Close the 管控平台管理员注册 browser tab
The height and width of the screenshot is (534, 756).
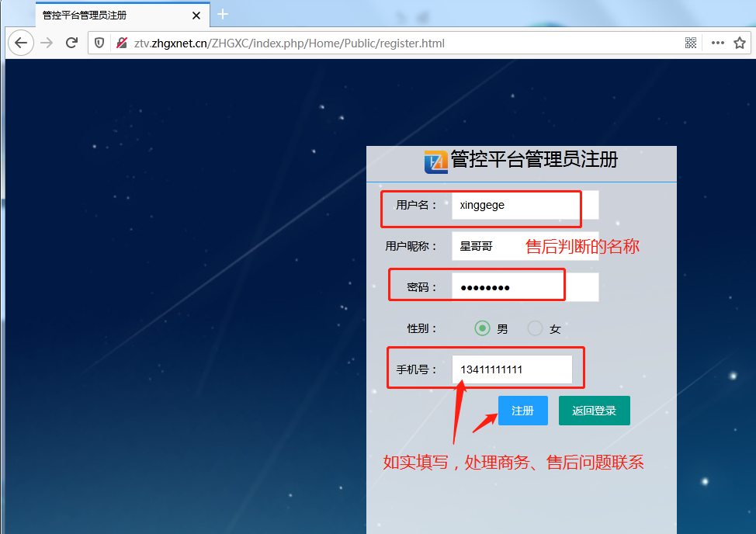click(x=196, y=15)
